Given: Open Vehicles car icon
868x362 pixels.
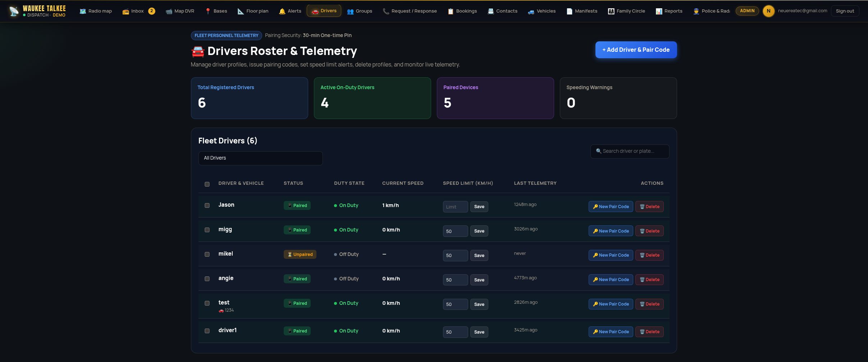Looking at the screenshot, I should click(531, 12).
